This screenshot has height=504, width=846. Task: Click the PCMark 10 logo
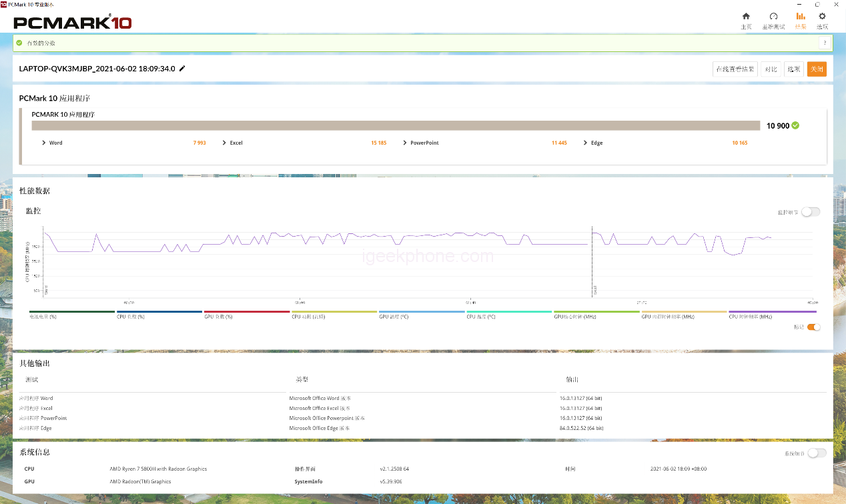point(72,23)
